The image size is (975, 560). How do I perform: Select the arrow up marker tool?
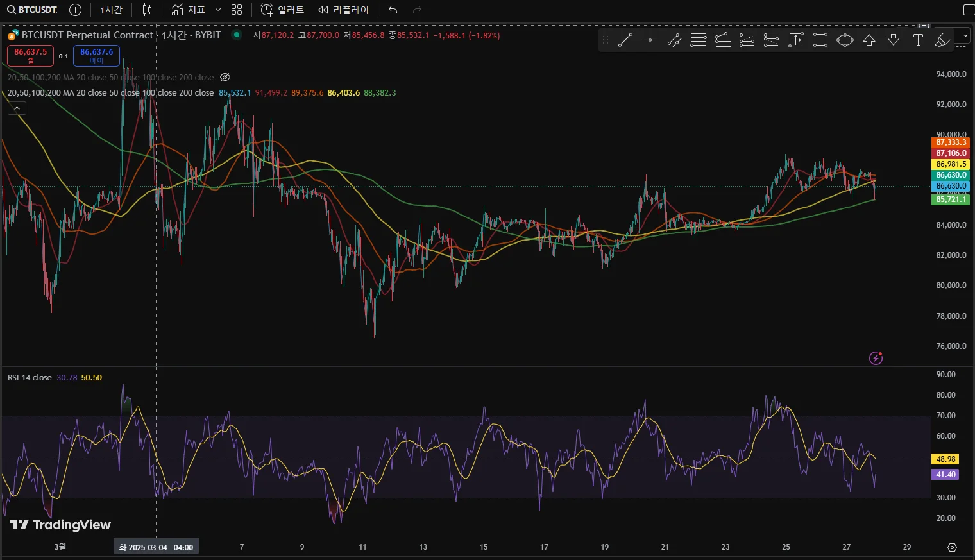tap(869, 40)
